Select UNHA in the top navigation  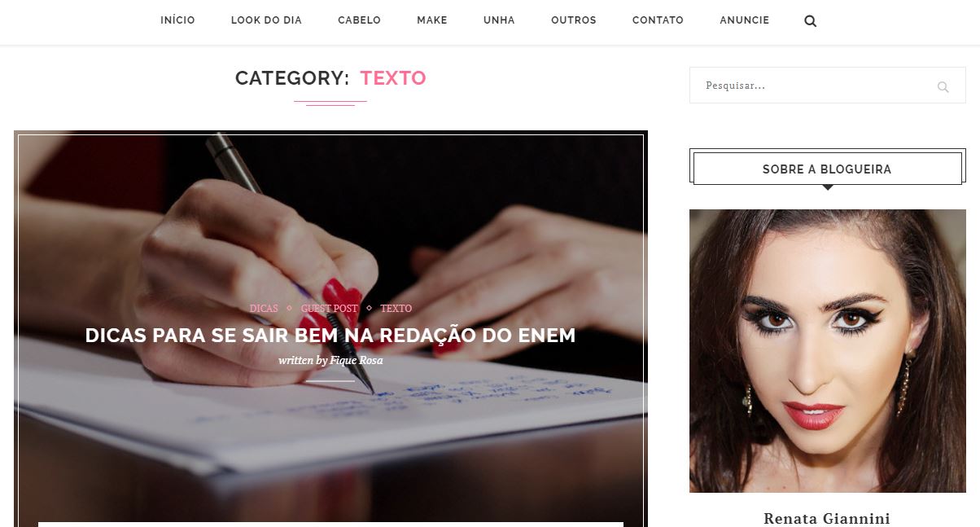(499, 20)
